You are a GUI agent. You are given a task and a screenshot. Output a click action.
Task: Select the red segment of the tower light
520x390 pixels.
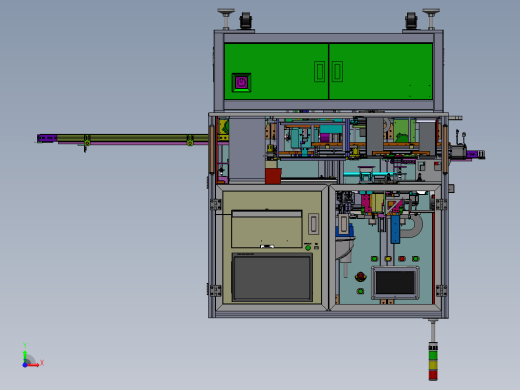click(x=433, y=375)
